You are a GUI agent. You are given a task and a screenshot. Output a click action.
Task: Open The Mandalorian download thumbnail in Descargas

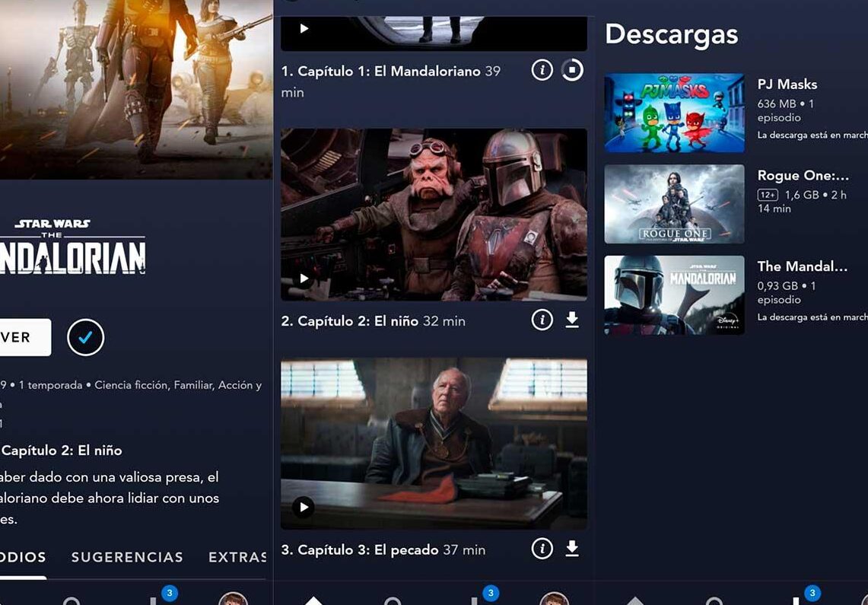[674, 295]
